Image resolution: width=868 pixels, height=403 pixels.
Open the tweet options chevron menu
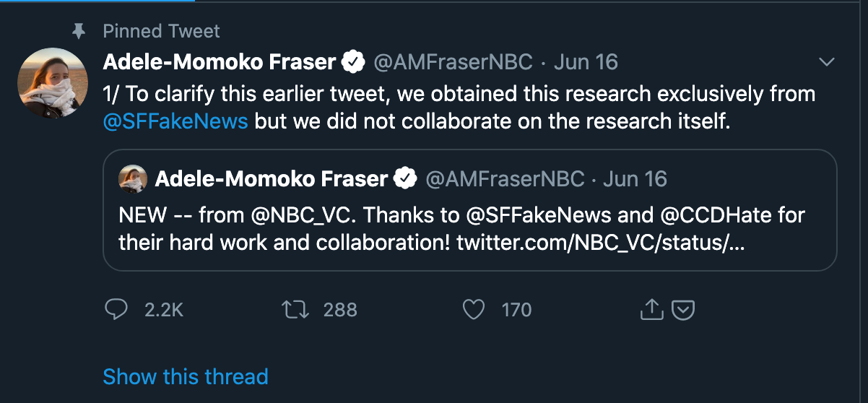(x=827, y=63)
